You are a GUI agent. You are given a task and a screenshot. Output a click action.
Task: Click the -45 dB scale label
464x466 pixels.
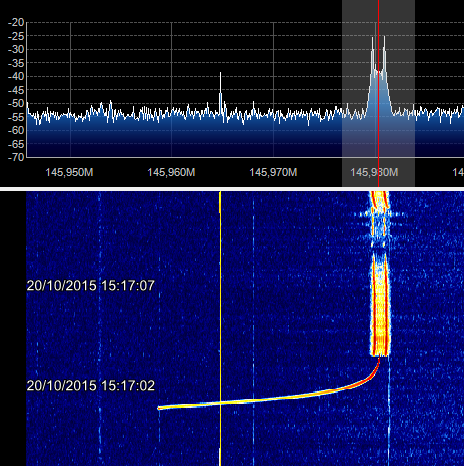16,90
